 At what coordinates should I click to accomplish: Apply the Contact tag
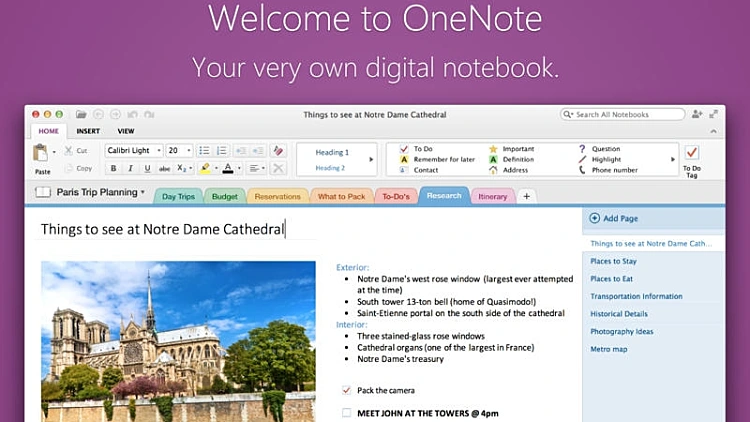click(x=419, y=170)
